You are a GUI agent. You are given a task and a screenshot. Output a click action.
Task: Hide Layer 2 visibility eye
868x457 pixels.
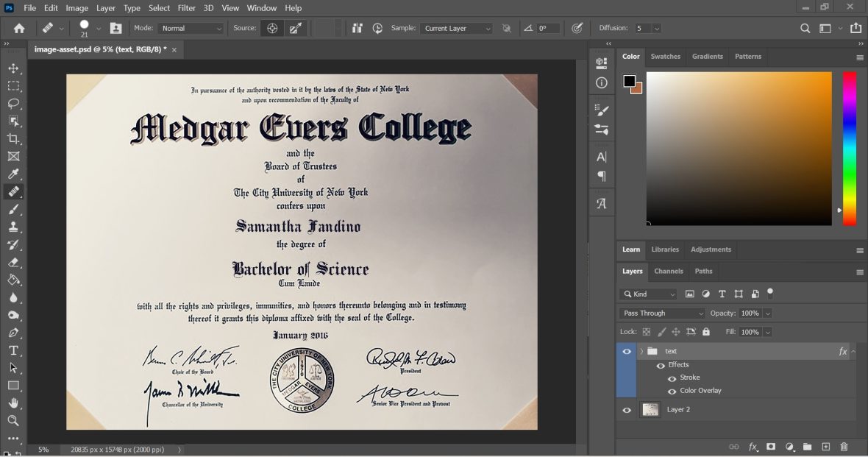(x=627, y=410)
